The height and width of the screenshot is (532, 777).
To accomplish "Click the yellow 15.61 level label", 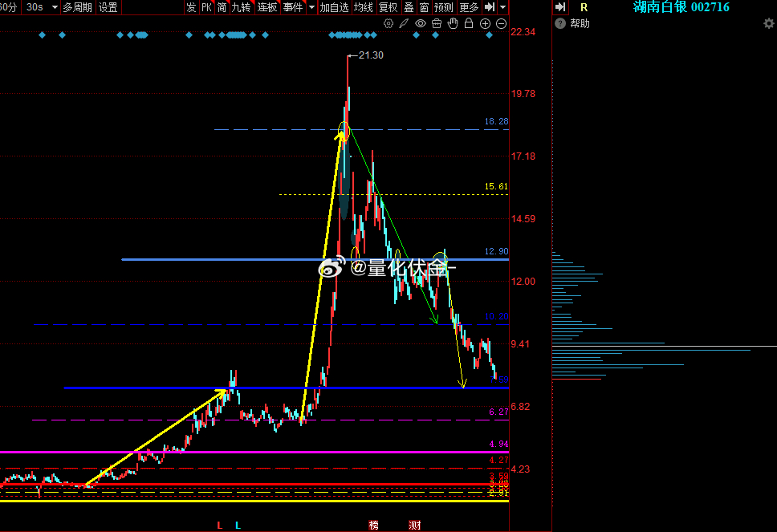I will [x=496, y=186].
